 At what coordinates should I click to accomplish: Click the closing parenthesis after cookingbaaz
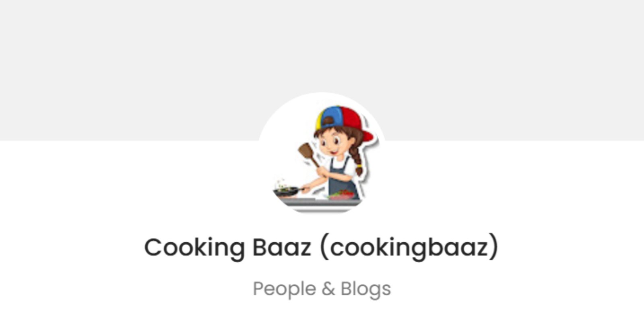494,248
